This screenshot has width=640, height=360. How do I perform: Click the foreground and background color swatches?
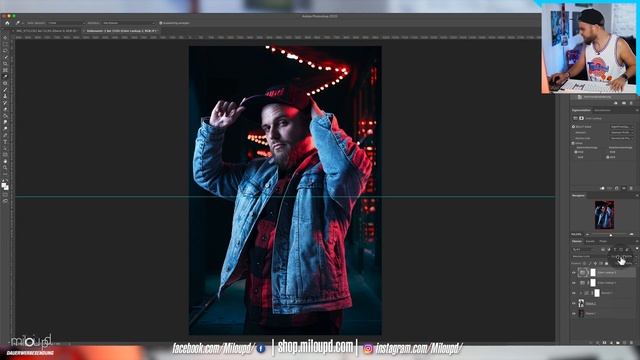point(5,186)
